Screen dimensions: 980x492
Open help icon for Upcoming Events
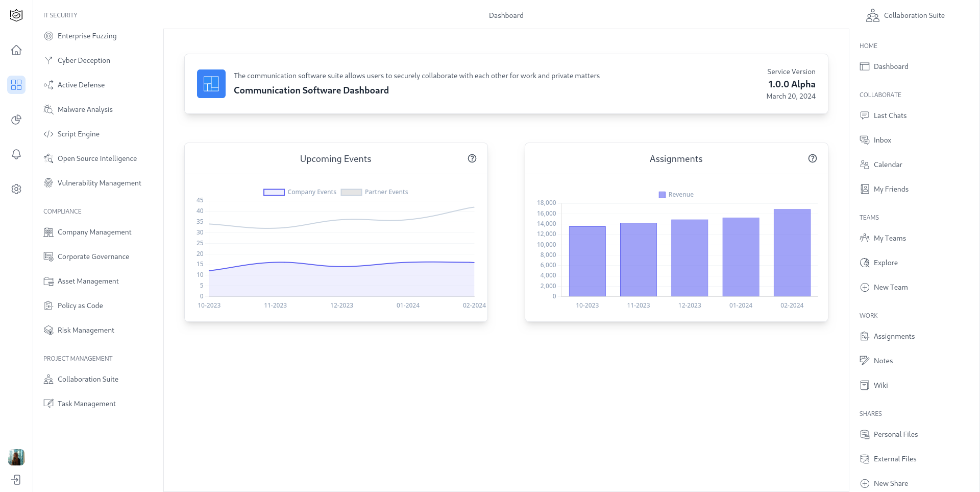472,158
